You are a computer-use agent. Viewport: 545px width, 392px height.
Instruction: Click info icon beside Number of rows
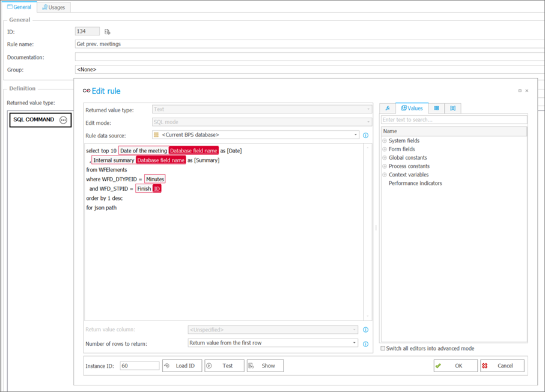pyautogui.click(x=365, y=343)
